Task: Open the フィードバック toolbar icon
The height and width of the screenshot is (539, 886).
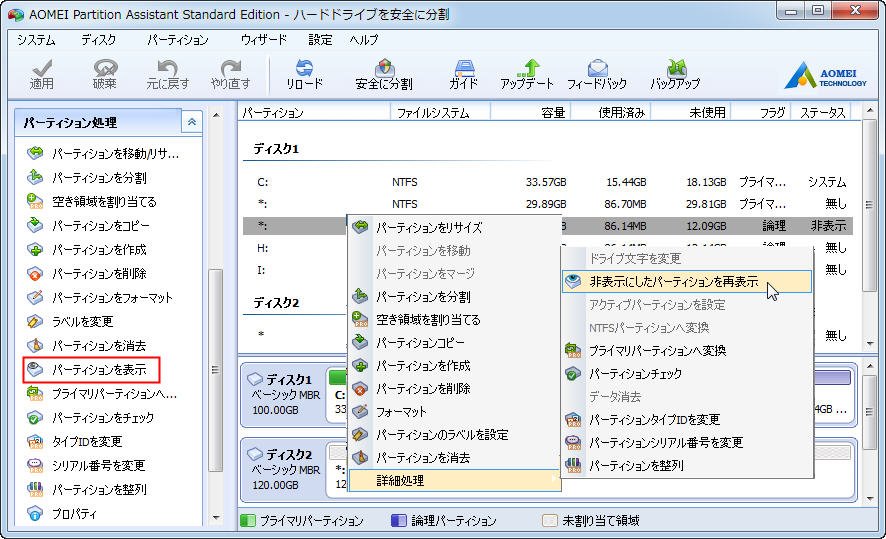Action: pyautogui.click(x=597, y=75)
